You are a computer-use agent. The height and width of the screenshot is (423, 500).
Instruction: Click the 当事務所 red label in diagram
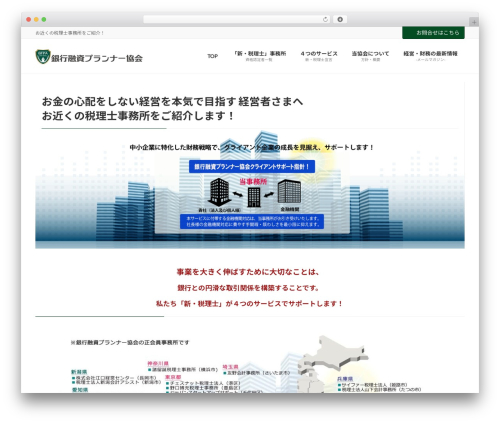click(253, 182)
